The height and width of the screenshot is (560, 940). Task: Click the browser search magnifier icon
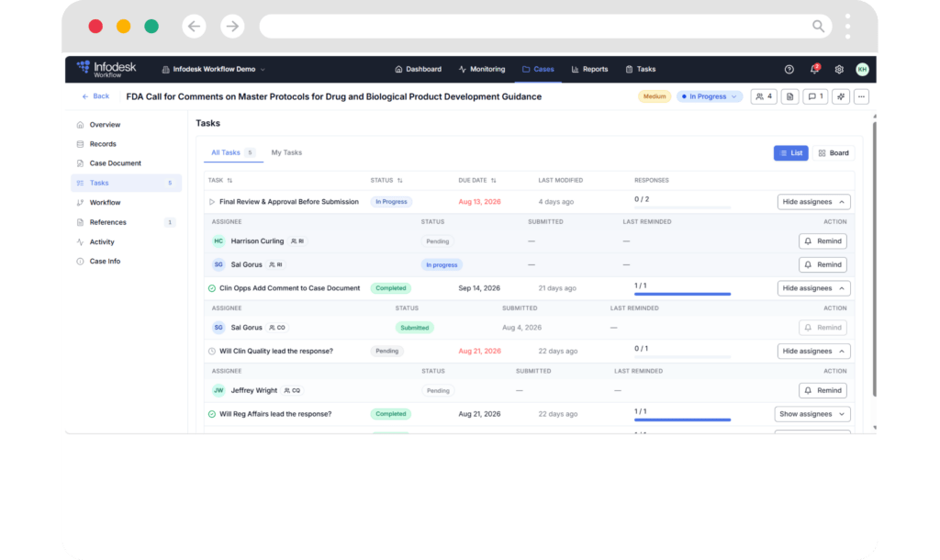coord(818,26)
